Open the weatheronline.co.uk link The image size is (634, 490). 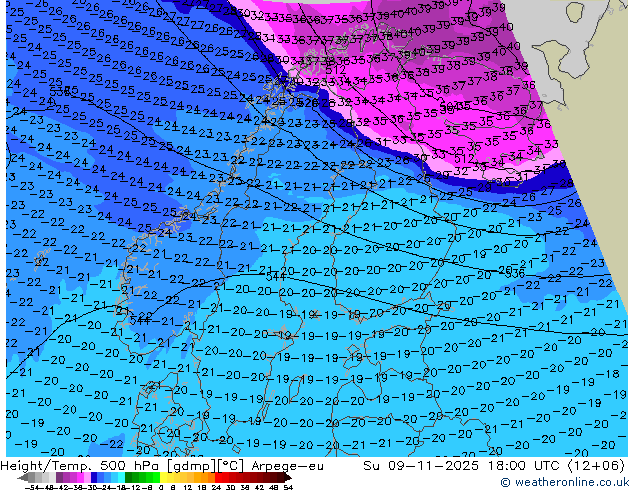[565, 482]
